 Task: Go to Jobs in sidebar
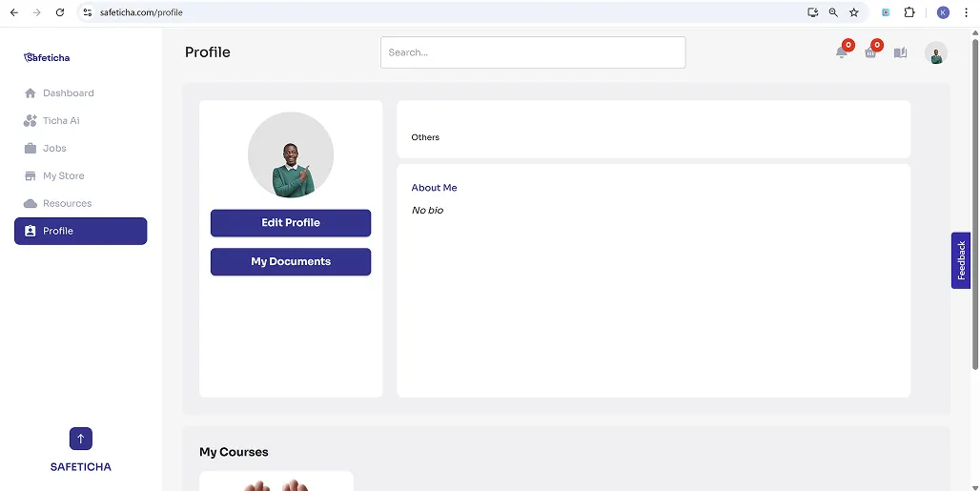pos(81,148)
